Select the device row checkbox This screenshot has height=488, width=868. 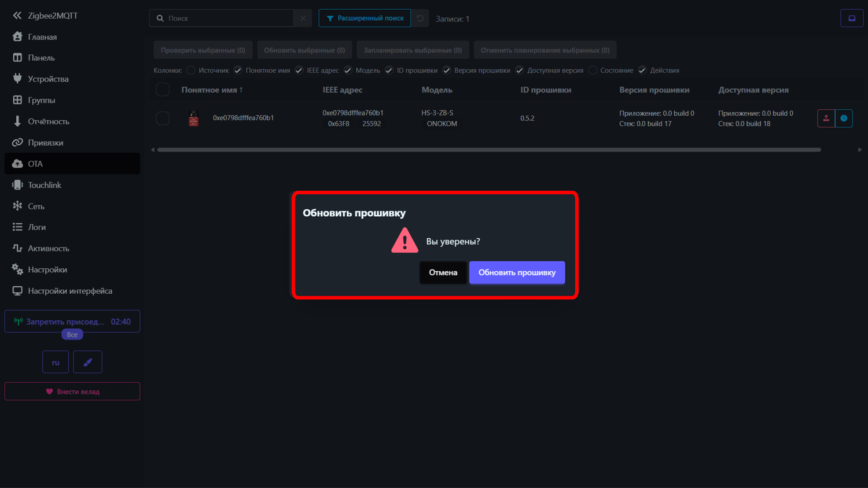163,118
